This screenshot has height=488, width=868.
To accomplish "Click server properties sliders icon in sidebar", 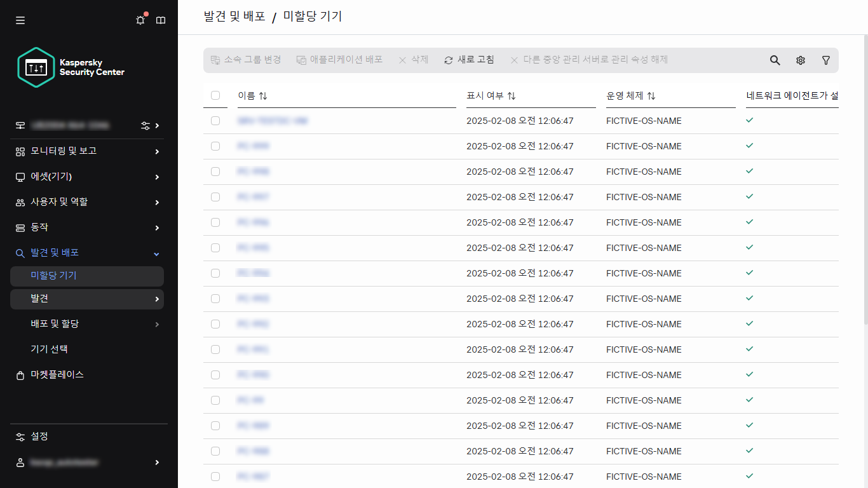I will pyautogui.click(x=146, y=126).
